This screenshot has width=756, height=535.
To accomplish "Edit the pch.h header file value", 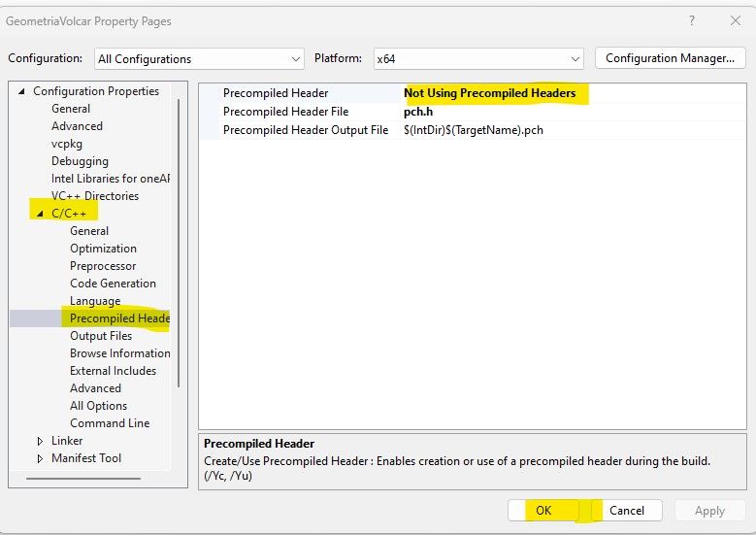I will 418,112.
